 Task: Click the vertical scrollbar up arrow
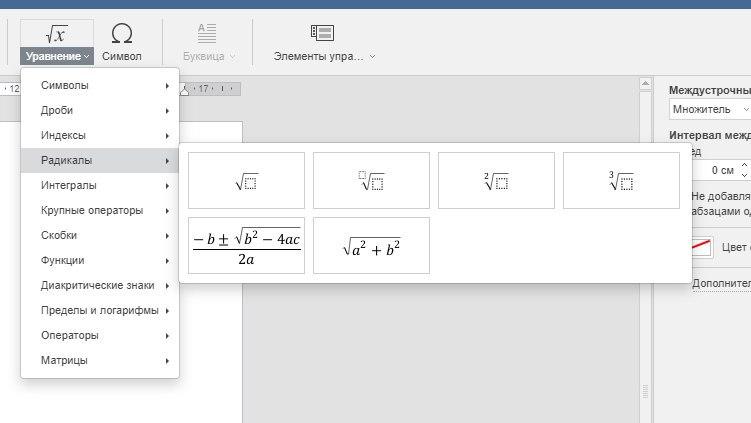(645, 84)
